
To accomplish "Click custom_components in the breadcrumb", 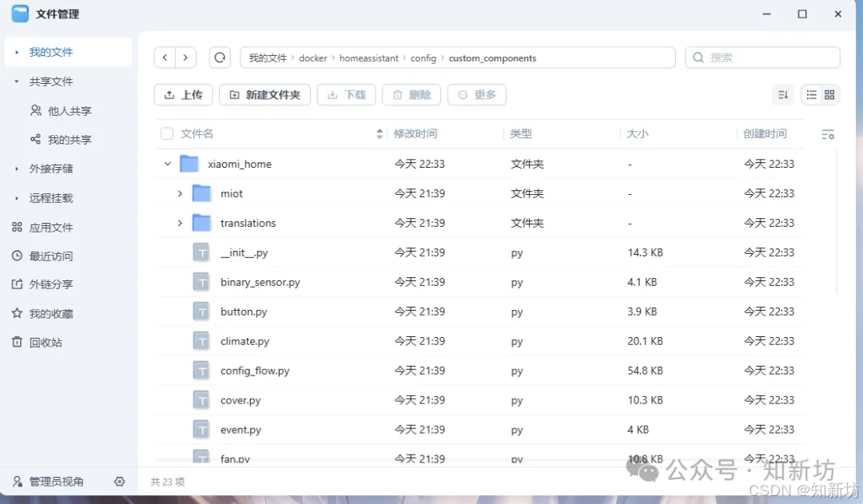I will pyautogui.click(x=492, y=58).
